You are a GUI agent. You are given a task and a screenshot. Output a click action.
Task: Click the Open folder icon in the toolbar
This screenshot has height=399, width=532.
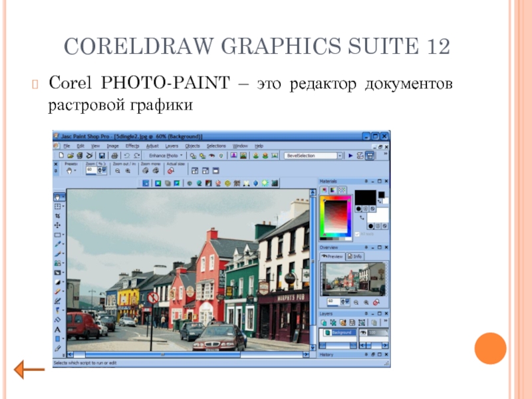pyautogui.click(x=70, y=156)
